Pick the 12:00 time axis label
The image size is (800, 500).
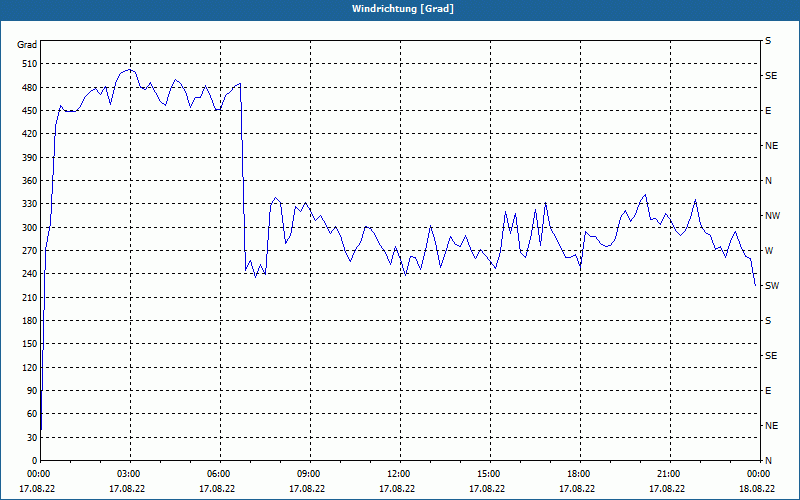click(x=397, y=474)
